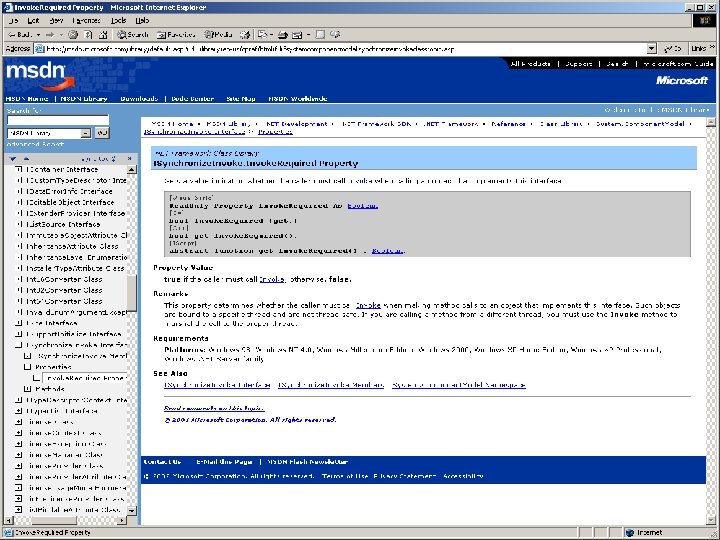Open Send comments on this topic link
The width and height of the screenshot is (720, 540).
(214, 408)
